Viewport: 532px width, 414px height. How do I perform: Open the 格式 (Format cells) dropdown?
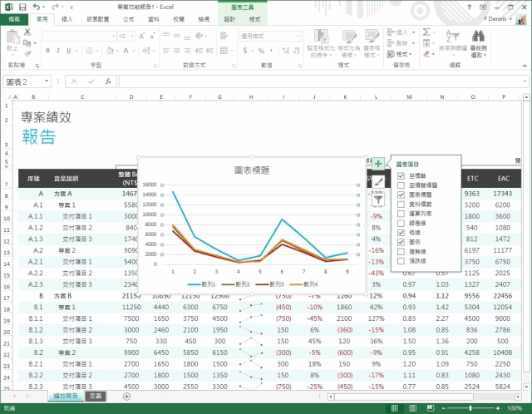pos(400,54)
